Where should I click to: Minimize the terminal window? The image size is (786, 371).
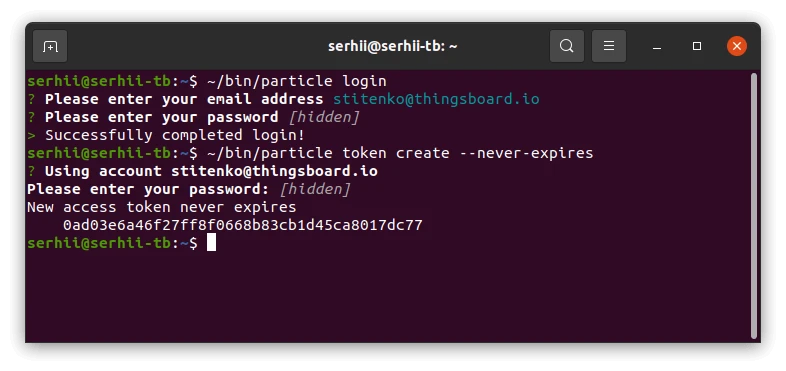coord(657,47)
